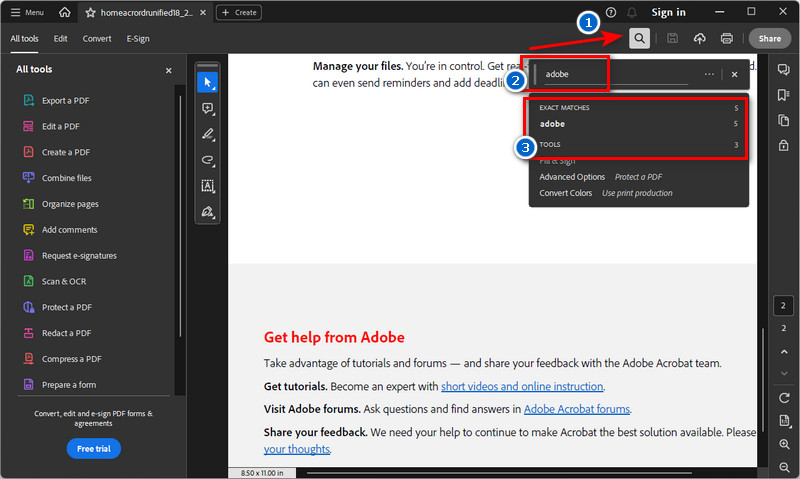800x479 pixels.
Task: Open the your thoughts feedback link
Action: pyautogui.click(x=296, y=449)
